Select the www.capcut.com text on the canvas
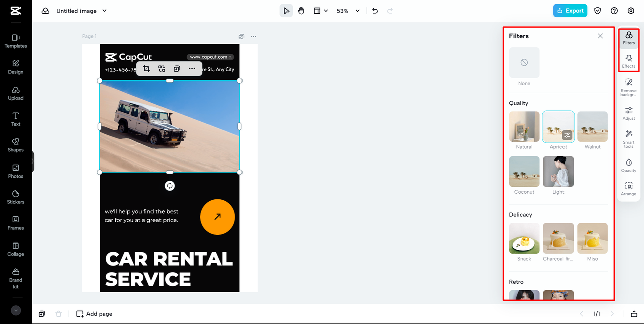The image size is (644, 324). coord(210,57)
